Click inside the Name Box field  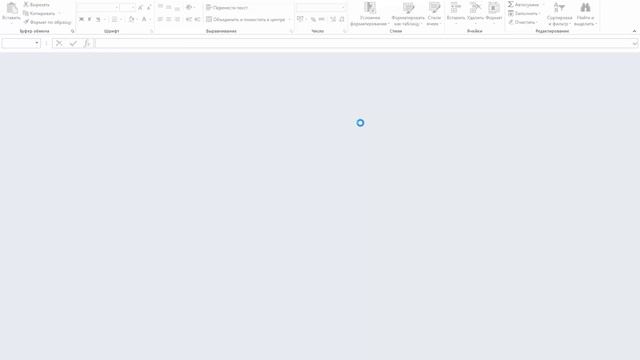point(18,43)
